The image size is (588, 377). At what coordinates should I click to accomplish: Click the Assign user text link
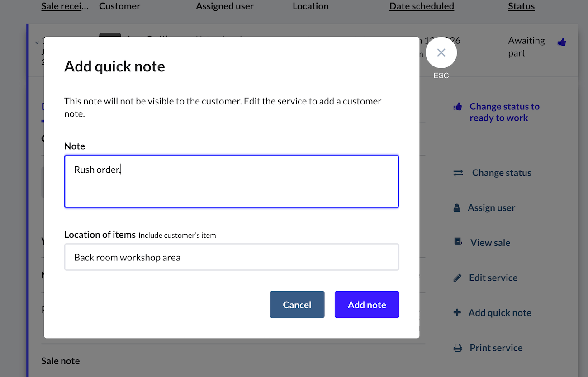click(491, 208)
